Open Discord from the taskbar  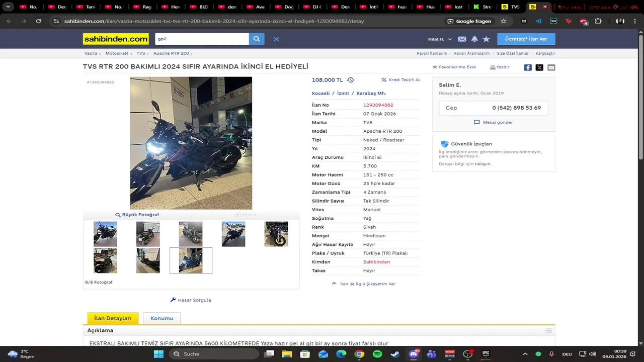414,354
